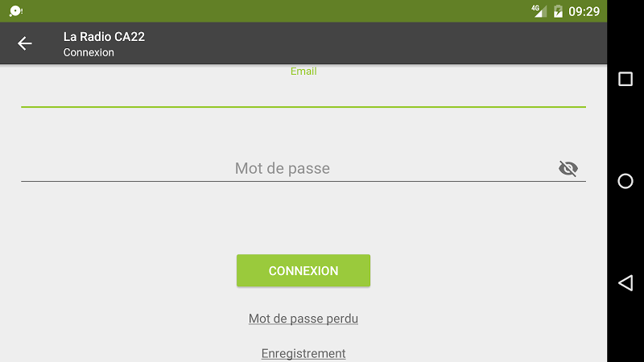
Task: Toggle password visibility with the crossed-eye icon
Action: (x=568, y=168)
